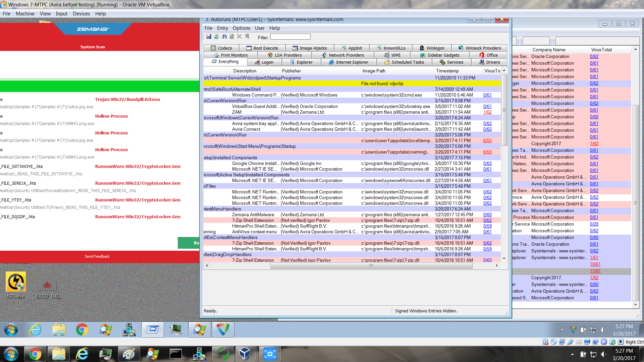Select the Winsock Providers tab
Viewport: 644px width, 362px height.
(479, 48)
